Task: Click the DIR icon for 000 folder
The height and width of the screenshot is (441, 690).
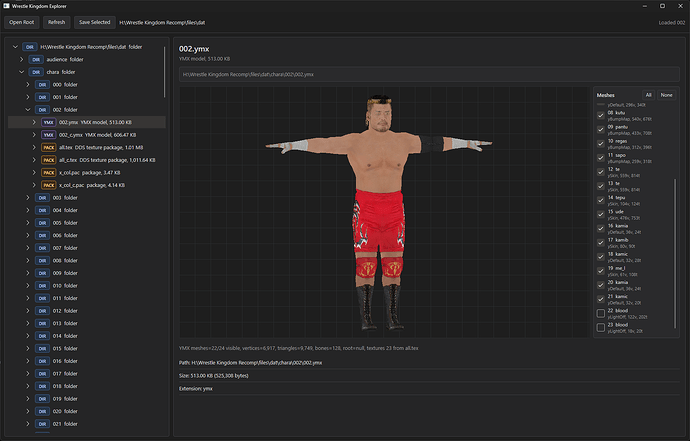Action: point(42,85)
